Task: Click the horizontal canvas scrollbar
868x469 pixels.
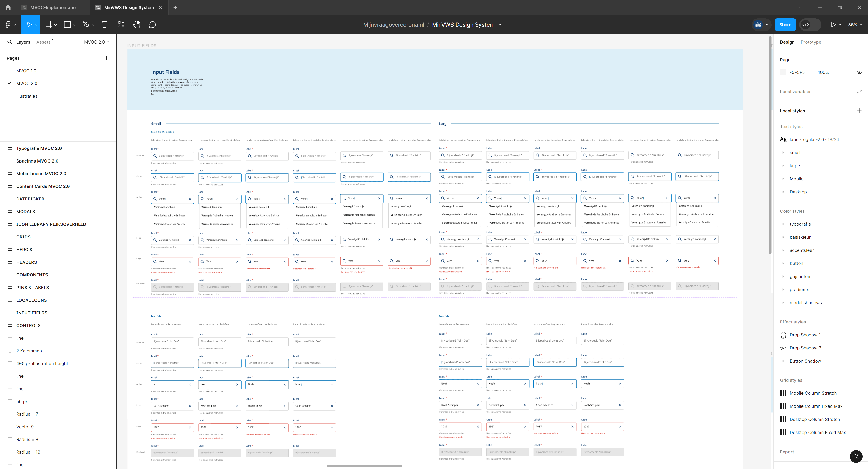Action: [364, 466]
